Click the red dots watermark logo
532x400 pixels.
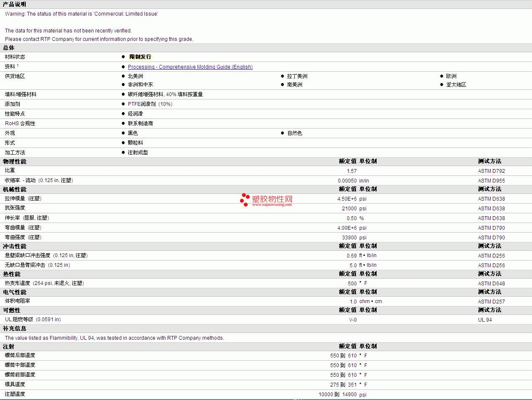tap(245, 199)
